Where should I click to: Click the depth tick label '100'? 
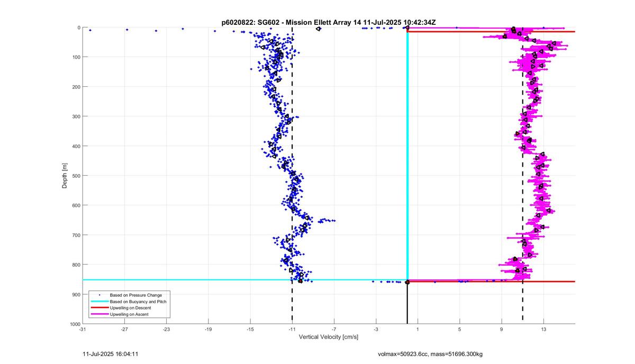point(75,57)
